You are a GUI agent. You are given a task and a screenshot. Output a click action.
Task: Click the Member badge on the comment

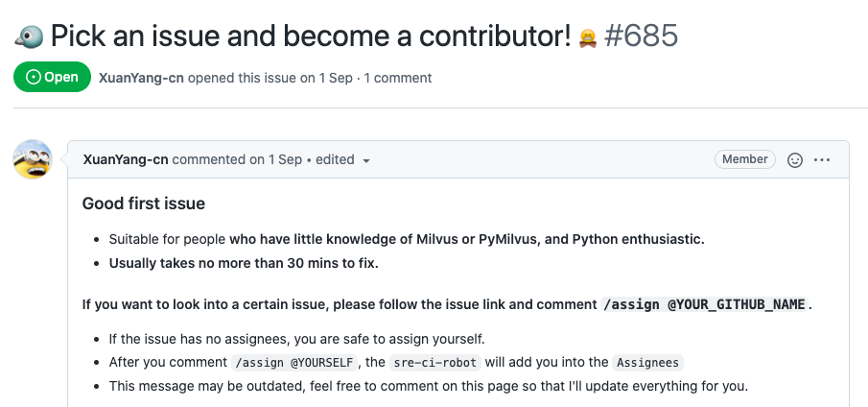[745, 159]
